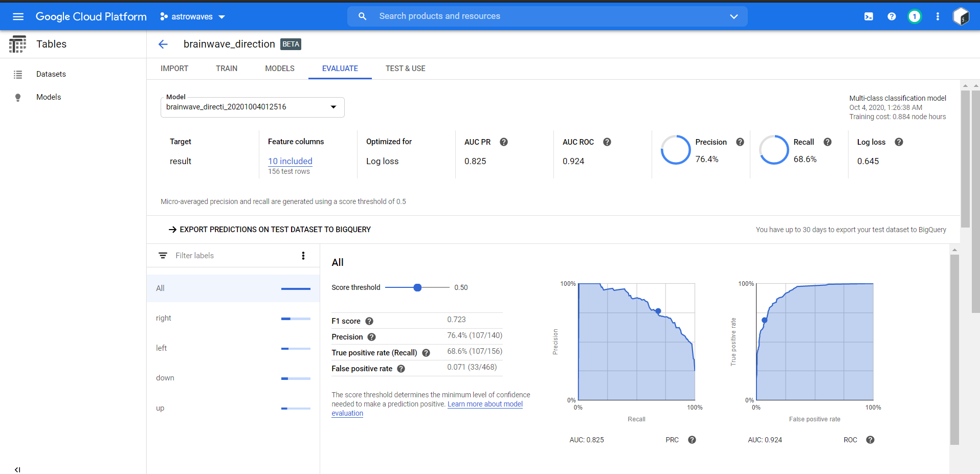Switch to the IMPORT tab
980x474 pixels.
[174, 69]
